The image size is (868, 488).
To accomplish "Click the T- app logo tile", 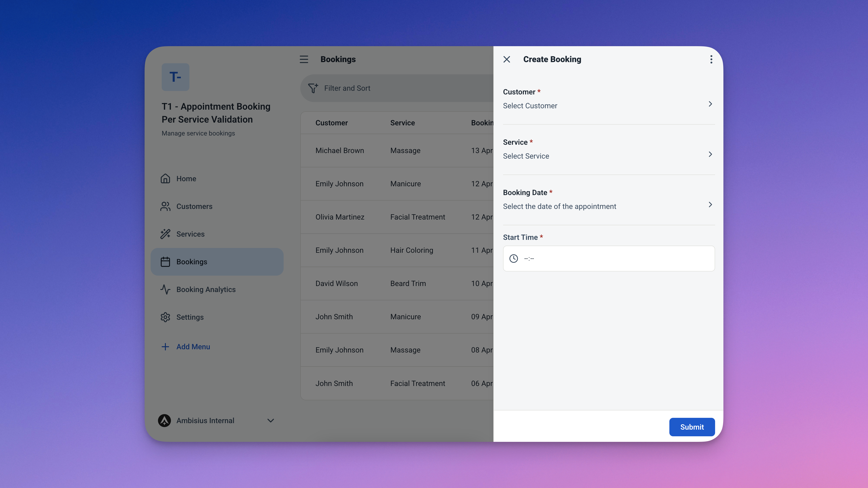I will pos(175,77).
